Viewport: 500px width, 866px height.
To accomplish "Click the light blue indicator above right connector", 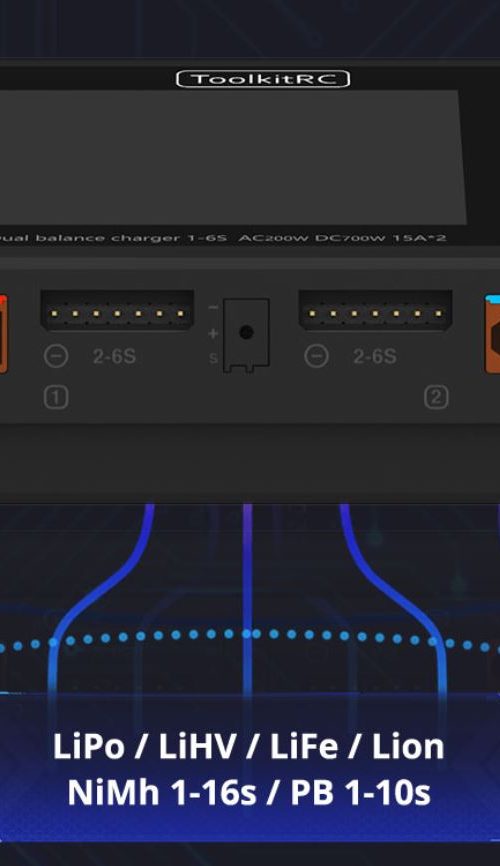I will [492, 299].
